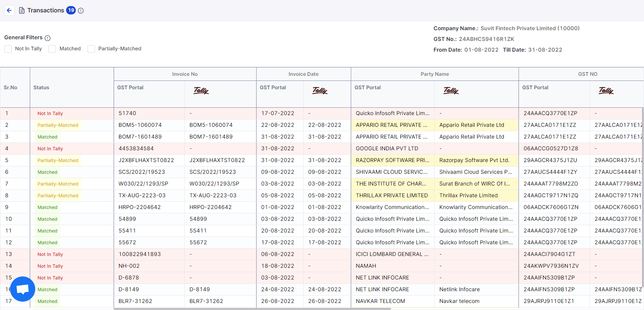Click GST number 24AAACI7904G1ZT
Image resolution: width=644 pixels, height=310 pixels.
(549, 254)
